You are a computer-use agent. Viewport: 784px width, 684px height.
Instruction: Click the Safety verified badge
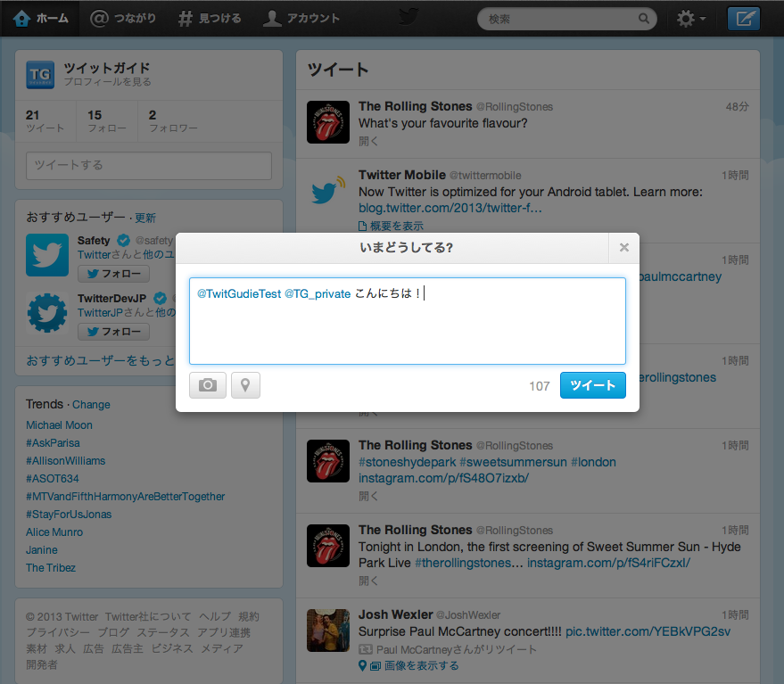pyautogui.click(x=123, y=241)
